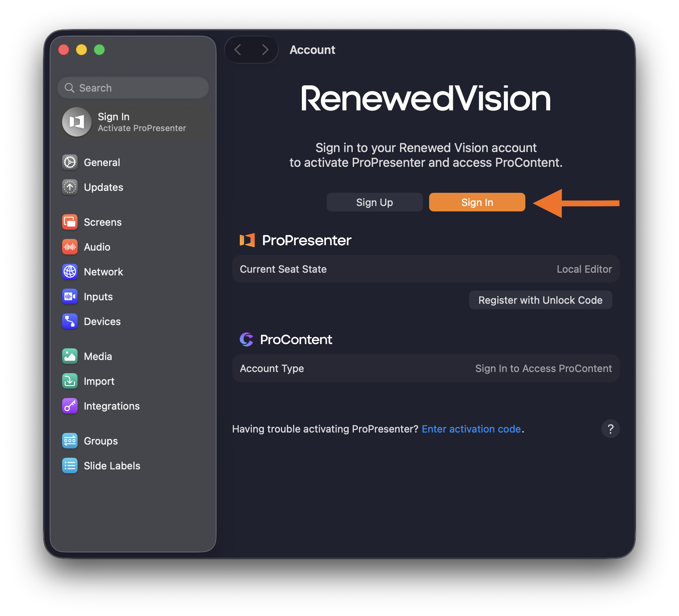
Task: Go forward using the right chevron
Action: coord(265,50)
